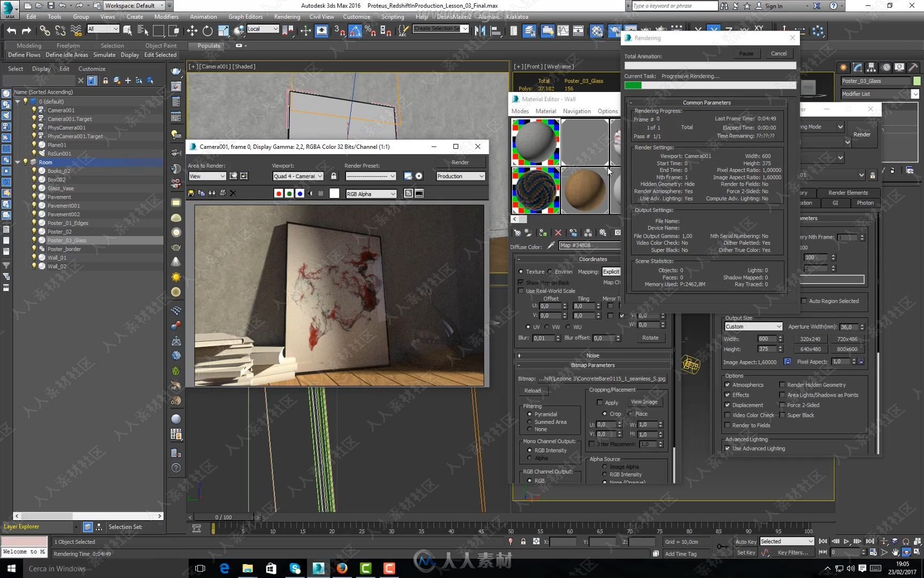Open Viewport Quad 4 - Camera dropdown

(298, 176)
